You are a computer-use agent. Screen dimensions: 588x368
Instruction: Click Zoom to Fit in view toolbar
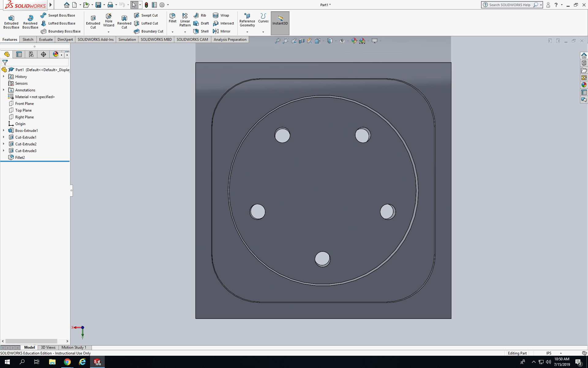pyautogui.click(x=277, y=41)
